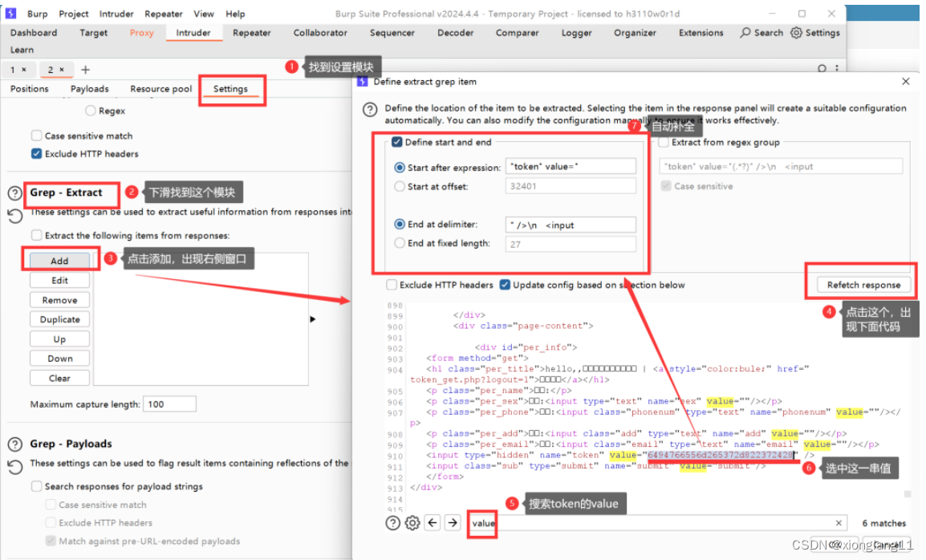This screenshot has width=926, height=560.
Task: Open the Collaborator tab
Action: coord(320,32)
